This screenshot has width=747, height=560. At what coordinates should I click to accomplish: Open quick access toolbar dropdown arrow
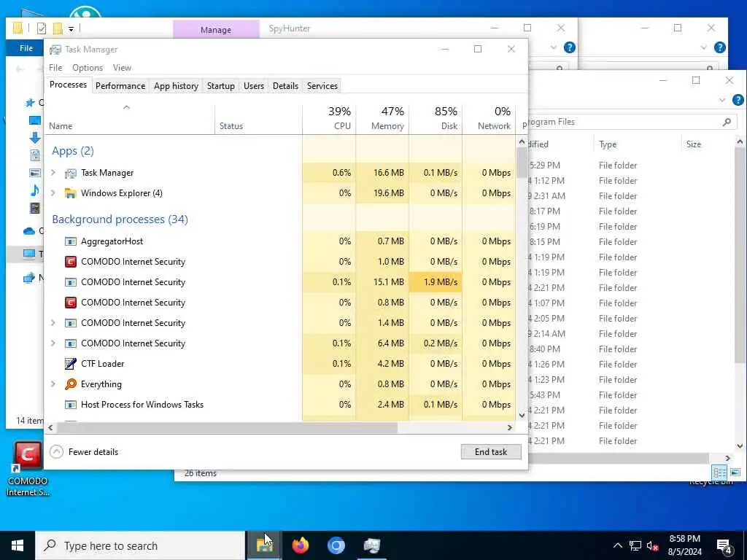point(71,29)
